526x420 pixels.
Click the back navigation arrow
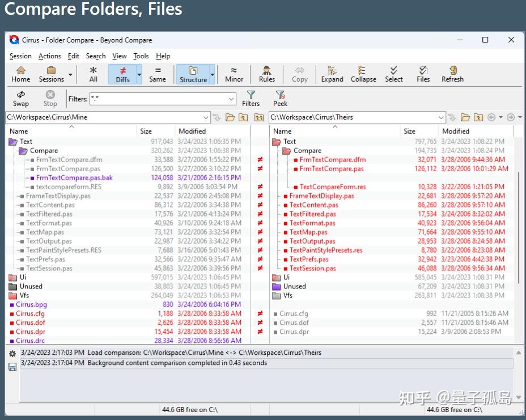coord(491,117)
